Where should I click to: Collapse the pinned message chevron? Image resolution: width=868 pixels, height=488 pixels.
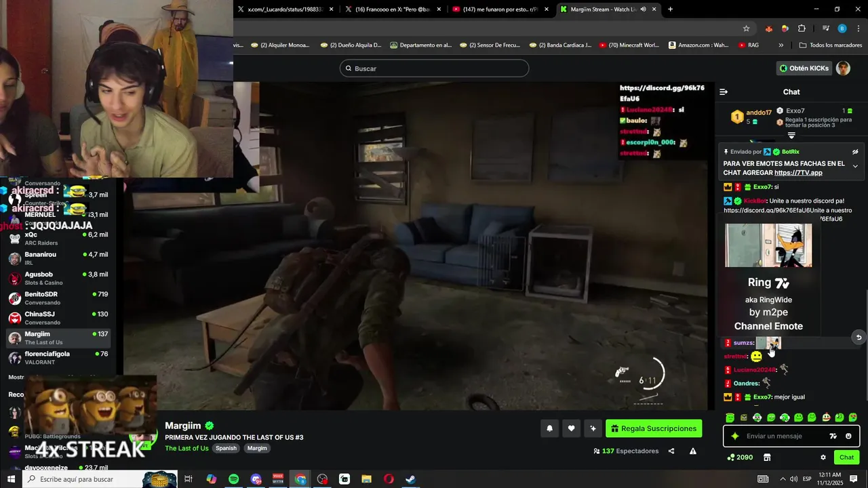(855, 167)
